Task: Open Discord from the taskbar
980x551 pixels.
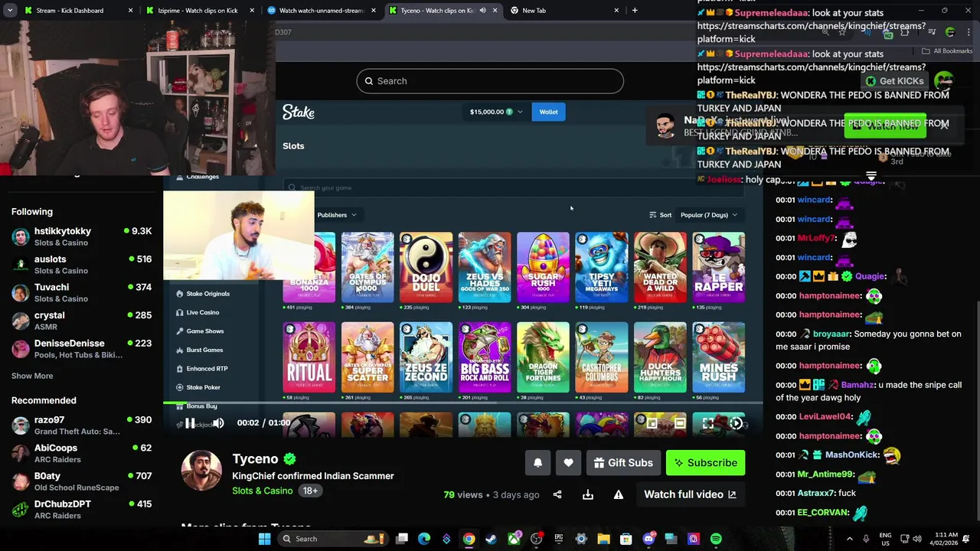Action: 648,539
